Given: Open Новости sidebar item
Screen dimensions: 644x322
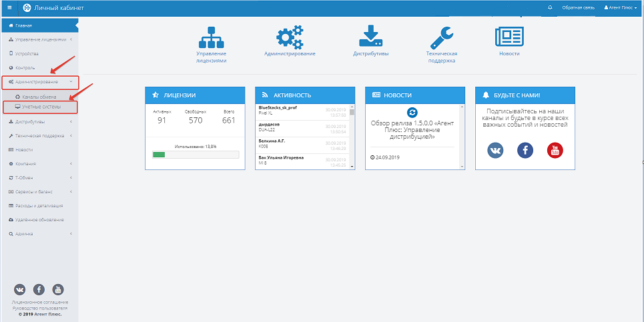Looking at the screenshot, I should (39, 150).
